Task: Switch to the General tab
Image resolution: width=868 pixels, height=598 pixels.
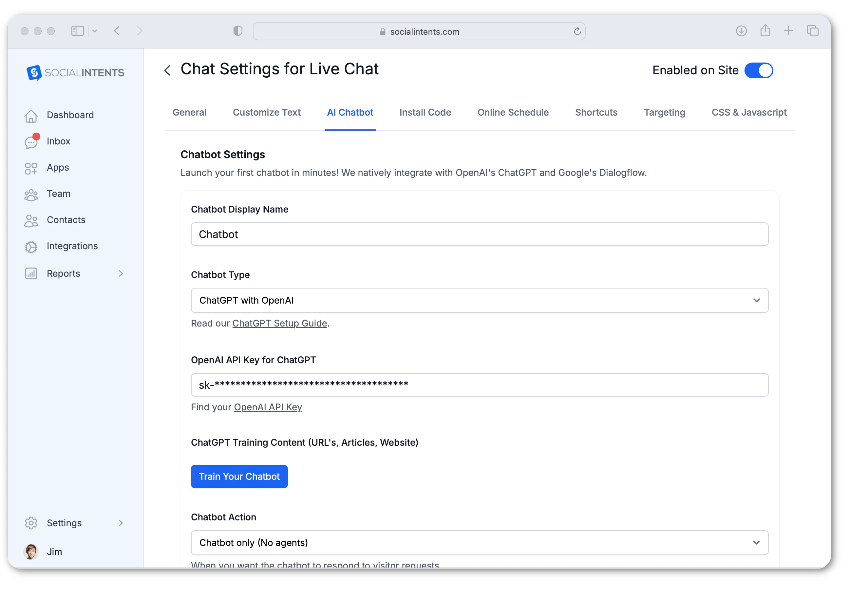Action: 189,112
